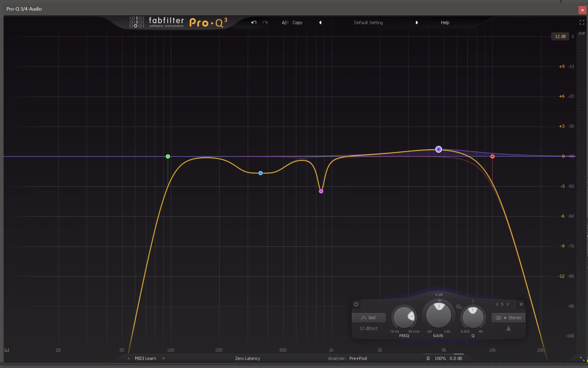Go to the next band arrow
This screenshot has height=368, width=588.
[508, 304]
